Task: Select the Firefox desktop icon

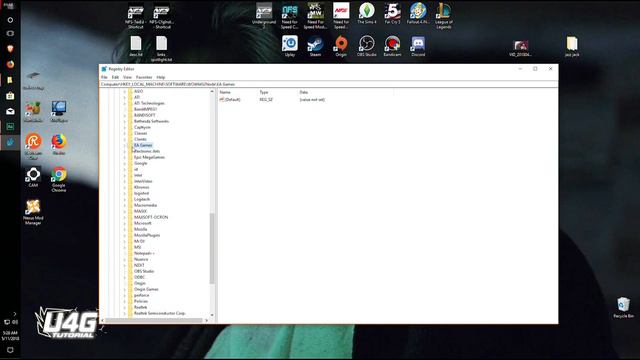Action: (x=59, y=144)
